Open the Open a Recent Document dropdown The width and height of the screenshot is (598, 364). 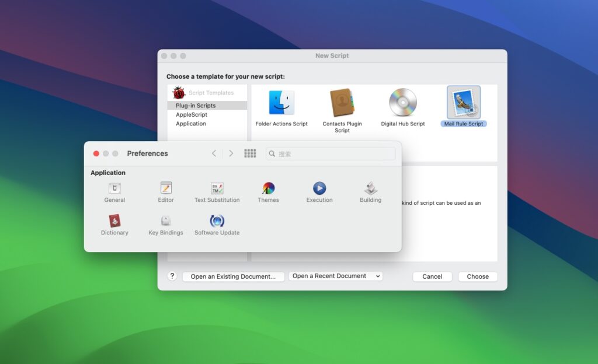[335, 276]
